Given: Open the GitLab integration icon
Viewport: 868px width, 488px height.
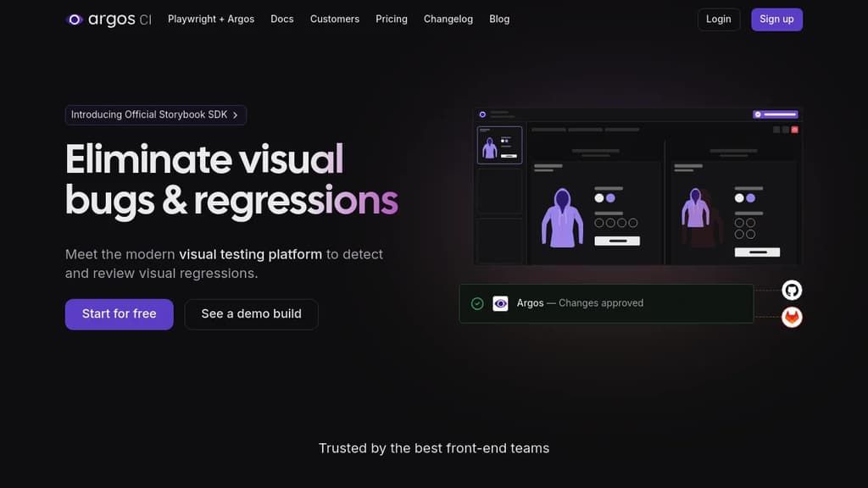Looking at the screenshot, I should coord(791,317).
